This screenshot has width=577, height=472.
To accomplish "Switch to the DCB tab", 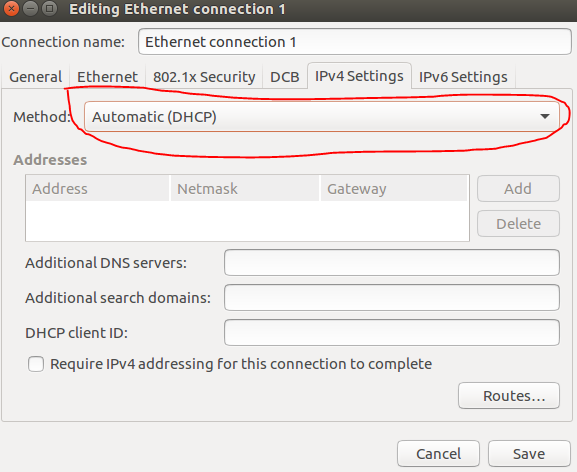I will 285,77.
